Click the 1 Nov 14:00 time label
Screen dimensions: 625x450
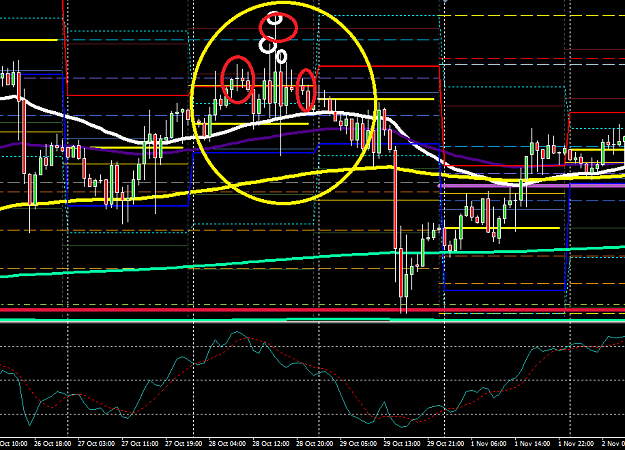tap(533, 444)
